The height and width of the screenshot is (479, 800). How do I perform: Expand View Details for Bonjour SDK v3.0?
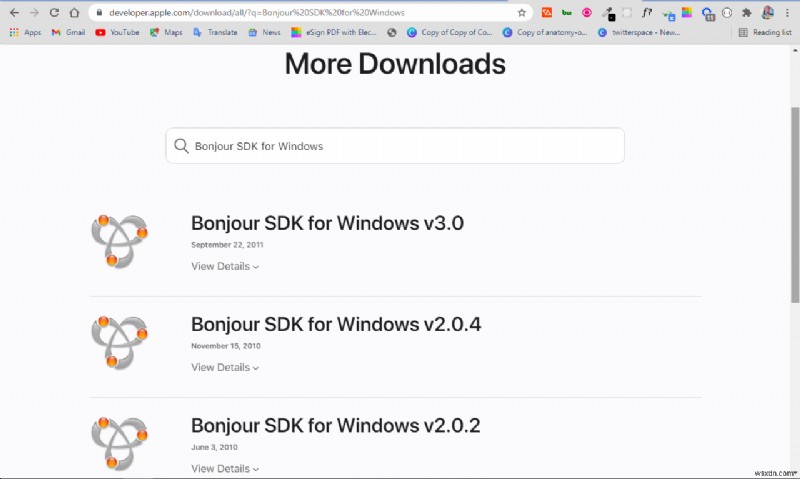click(x=225, y=266)
